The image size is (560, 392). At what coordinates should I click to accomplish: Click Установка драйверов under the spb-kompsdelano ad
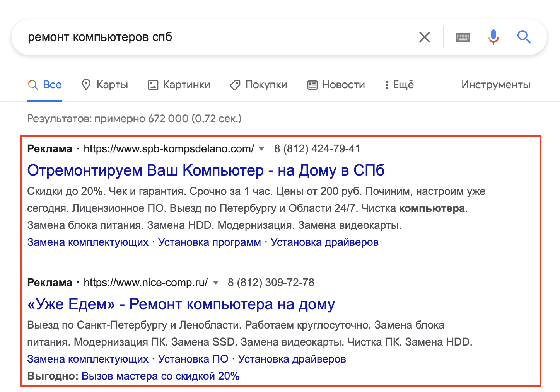[324, 242]
